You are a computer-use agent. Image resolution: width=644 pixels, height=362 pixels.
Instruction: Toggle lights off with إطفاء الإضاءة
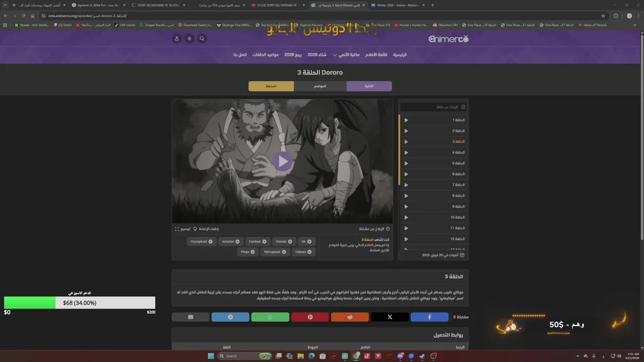[x=206, y=229]
